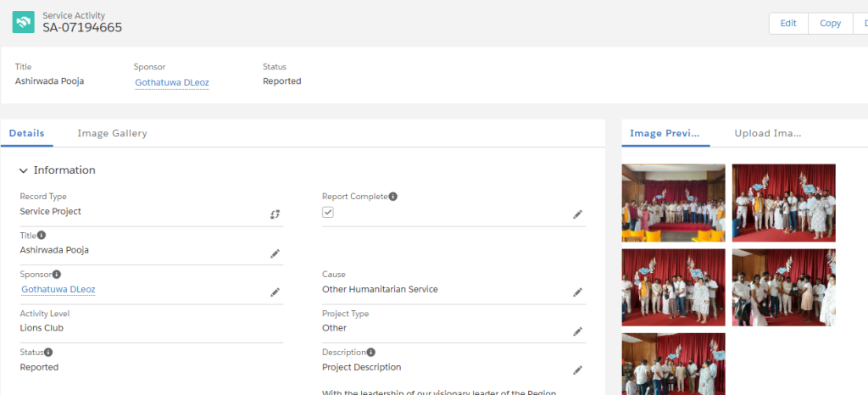This screenshot has height=395, width=868.
Task: Click the header Status value Reported
Action: tap(281, 81)
